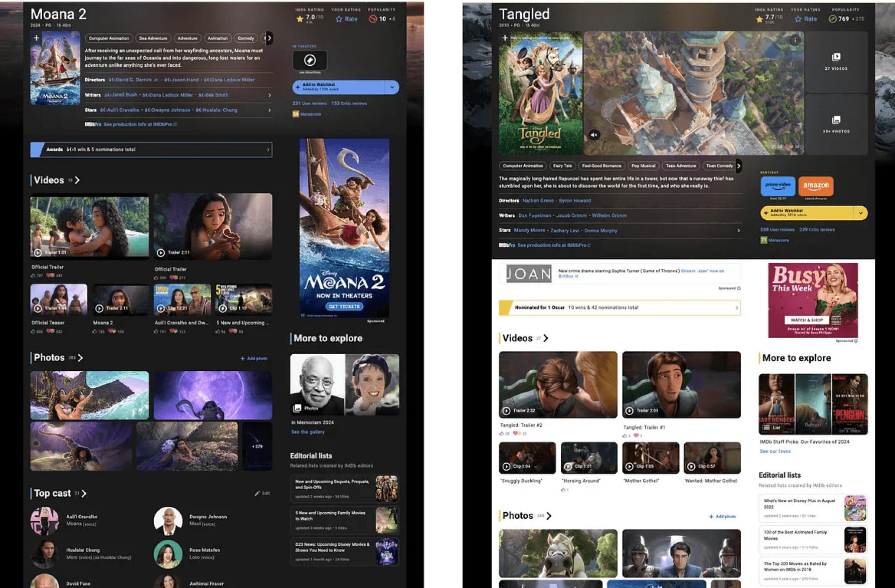Select the Fairy Tale genre chip
The image size is (895, 588).
pyautogui.click(x=562, y=166)
